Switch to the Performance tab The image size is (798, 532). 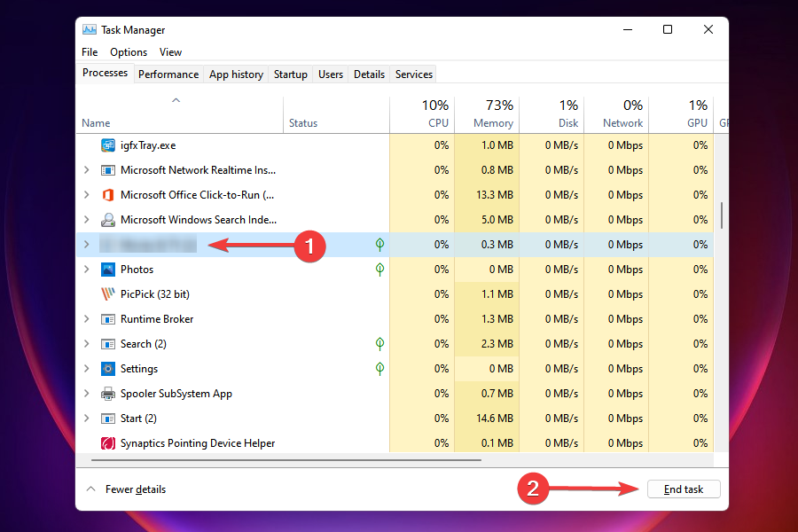168,74
